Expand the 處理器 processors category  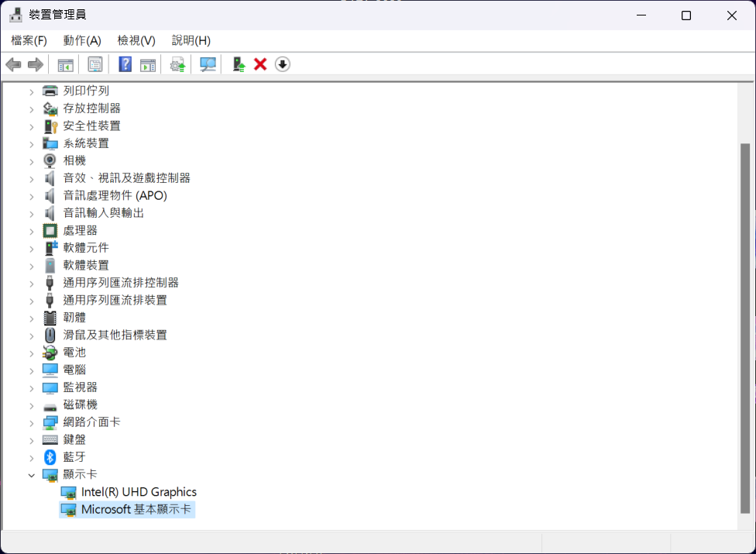pos(32,231)
